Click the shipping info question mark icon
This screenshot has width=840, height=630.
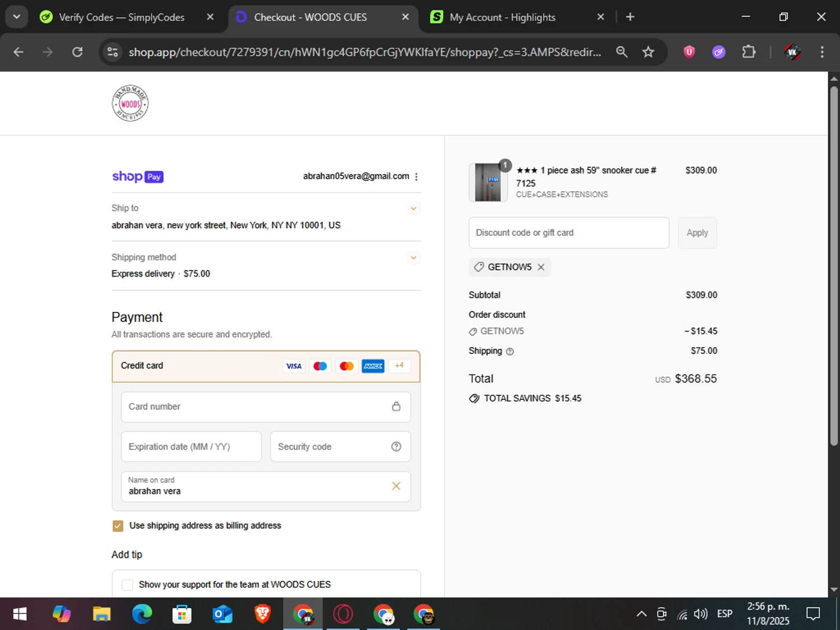510,352
